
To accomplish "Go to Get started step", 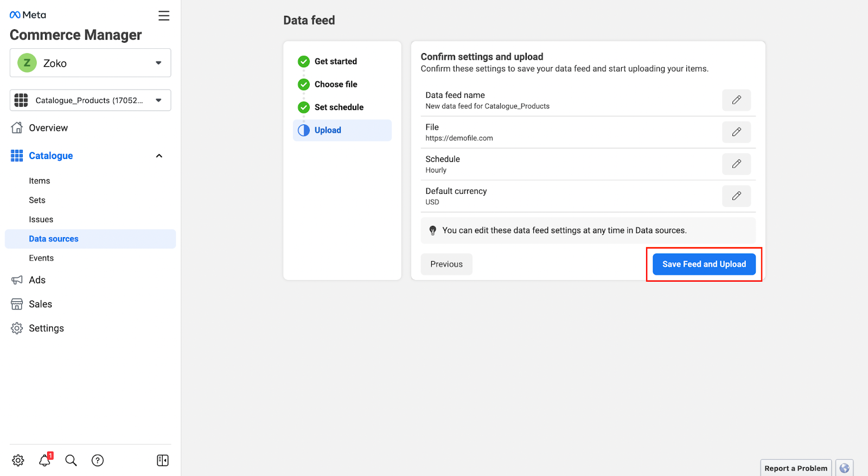I will 336,61.
